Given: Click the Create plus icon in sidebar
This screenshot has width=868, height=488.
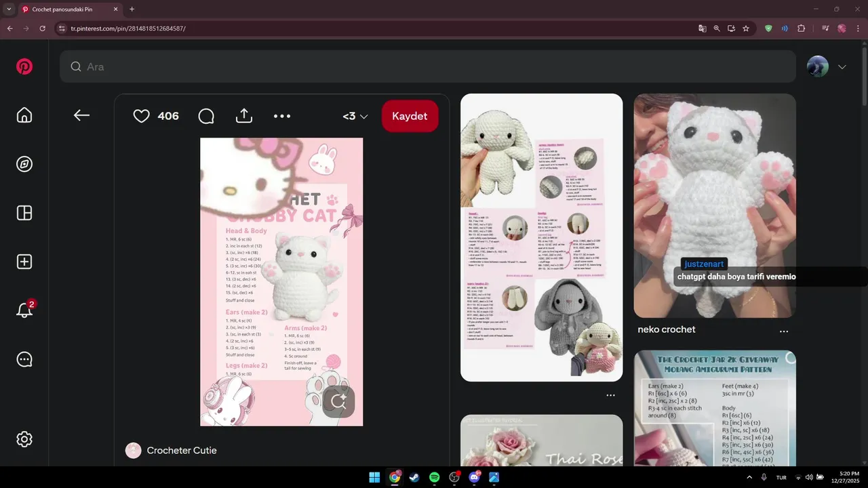Looking at the screenshot, I should coord(24,262).
